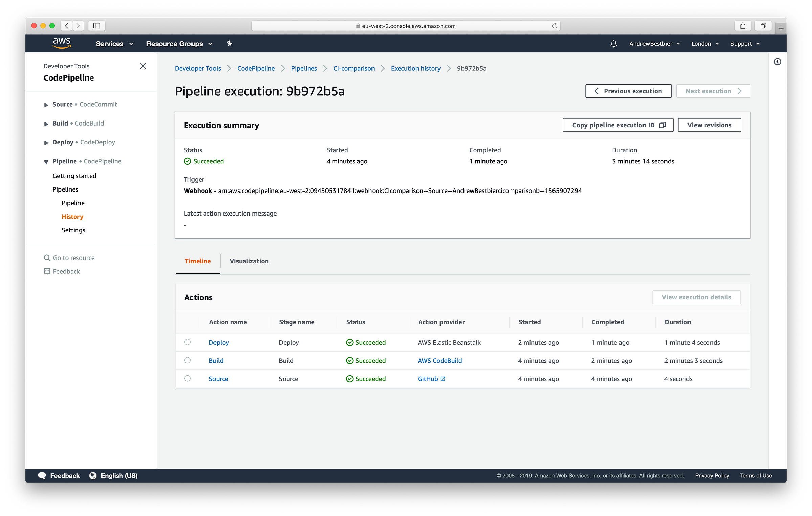Viewport: 812px width, 516px height.
Task: Click the Safari address bar
Action: [x=406, y=26]
